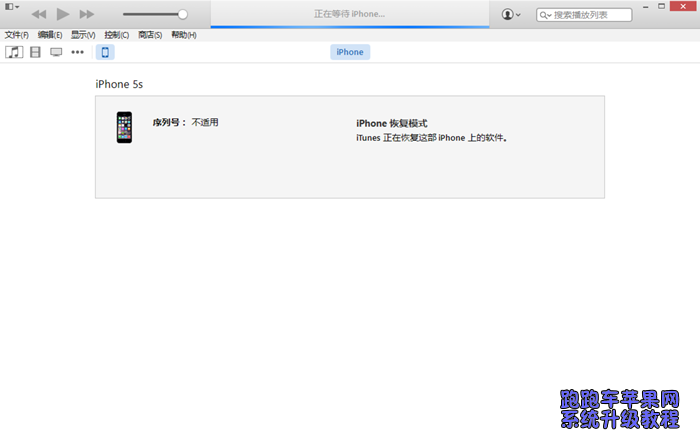Click the volume slider knob
This screenshot has height=444, width=700.
point(182,14)
